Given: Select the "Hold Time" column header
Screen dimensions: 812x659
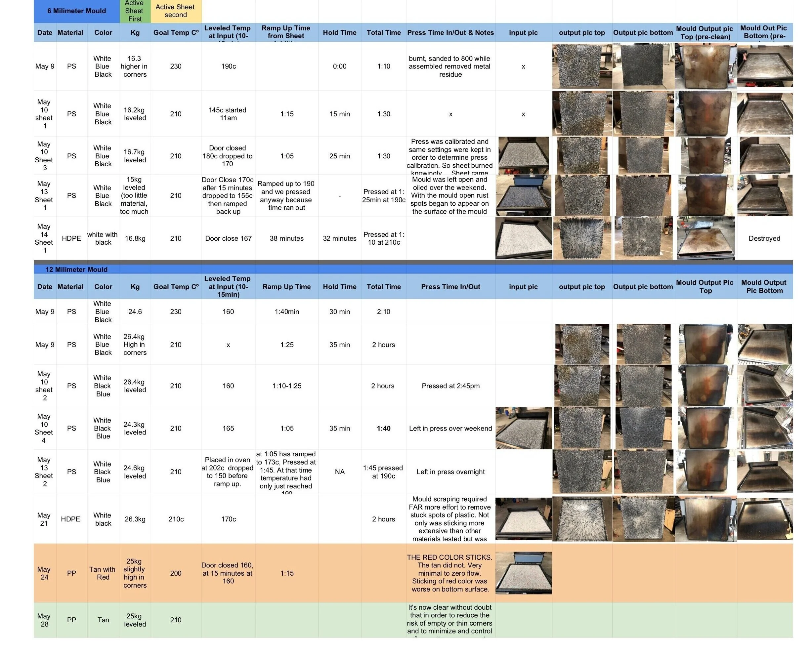Looking at the screenshot, I should [339, 33].
